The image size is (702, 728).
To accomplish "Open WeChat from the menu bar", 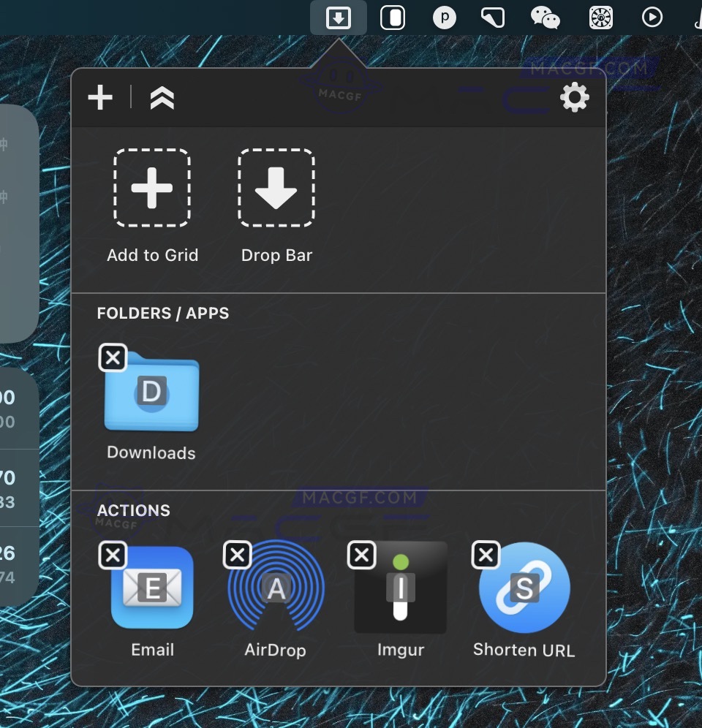I will click(x=544, y=18).
